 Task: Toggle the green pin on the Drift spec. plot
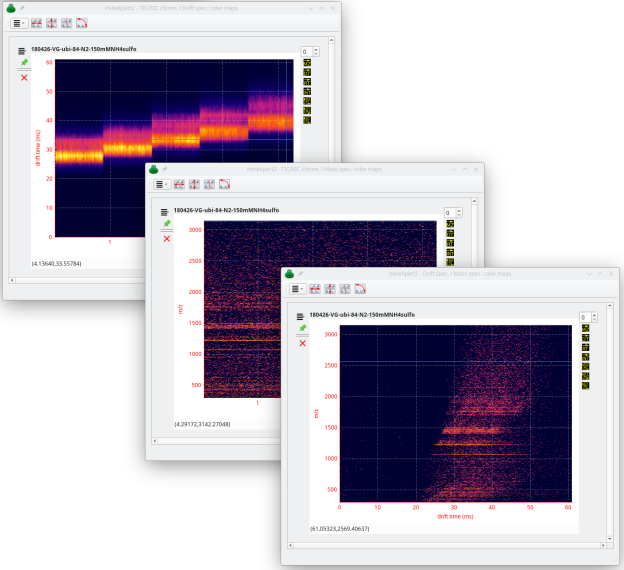pos(24,63)
